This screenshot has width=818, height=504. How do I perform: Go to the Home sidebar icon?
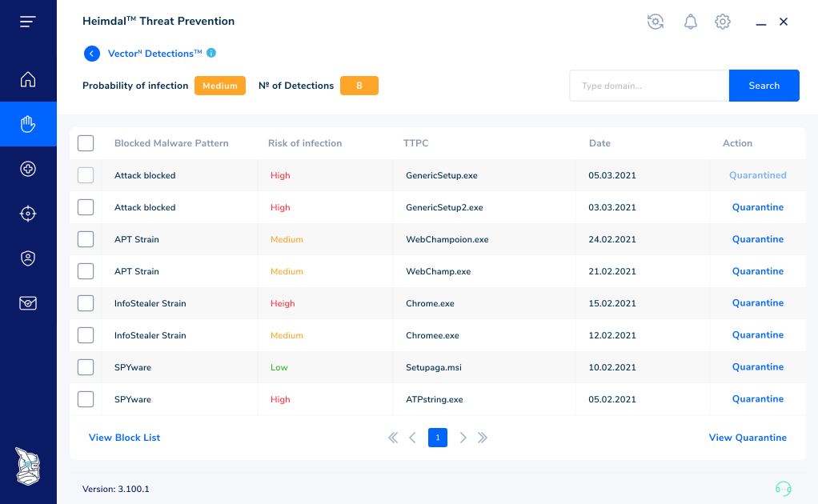[28, 79]
